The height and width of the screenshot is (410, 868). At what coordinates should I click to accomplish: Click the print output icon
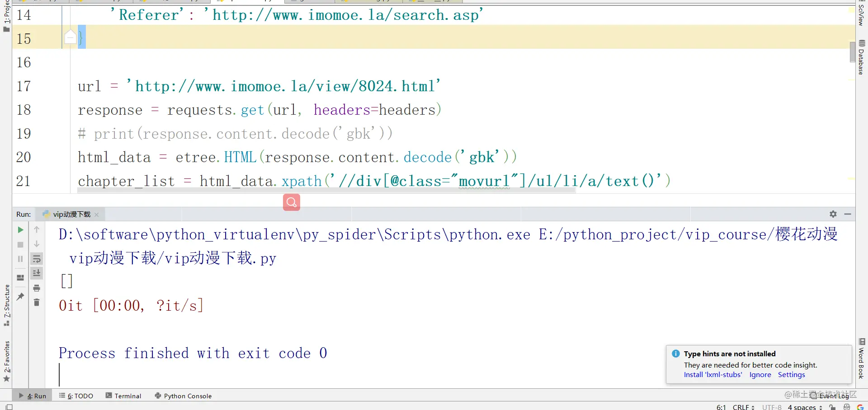[x=37, y=288]
